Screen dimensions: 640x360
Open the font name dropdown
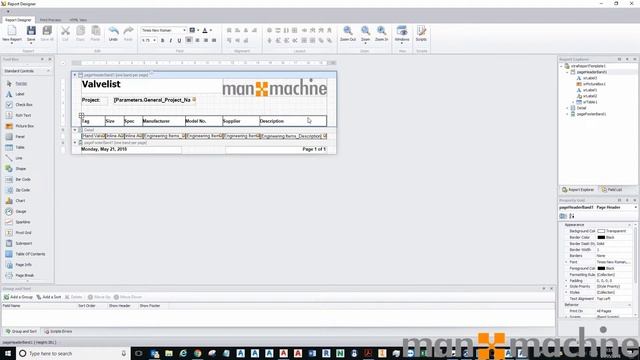coord(184,30)
